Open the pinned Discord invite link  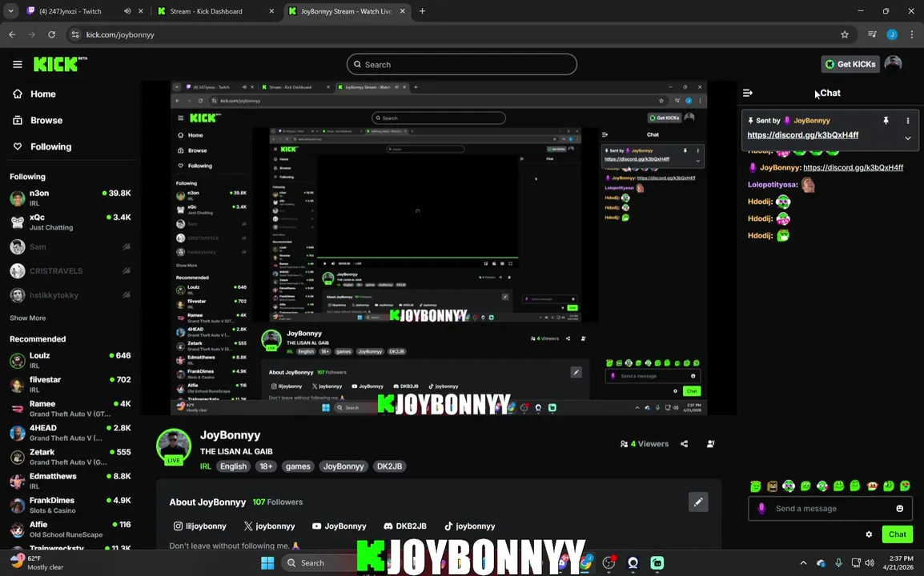(x=802, y=135)
